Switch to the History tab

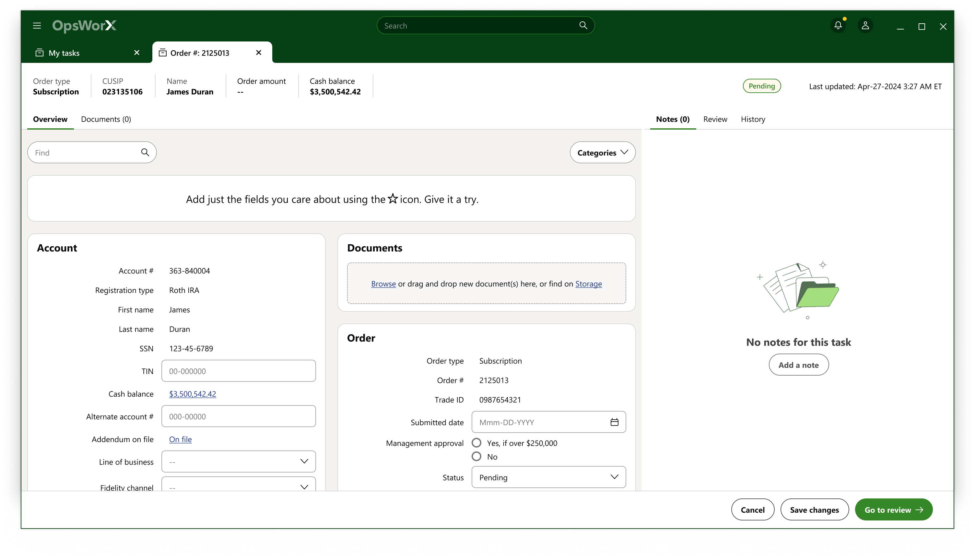[x=753, y=119]
